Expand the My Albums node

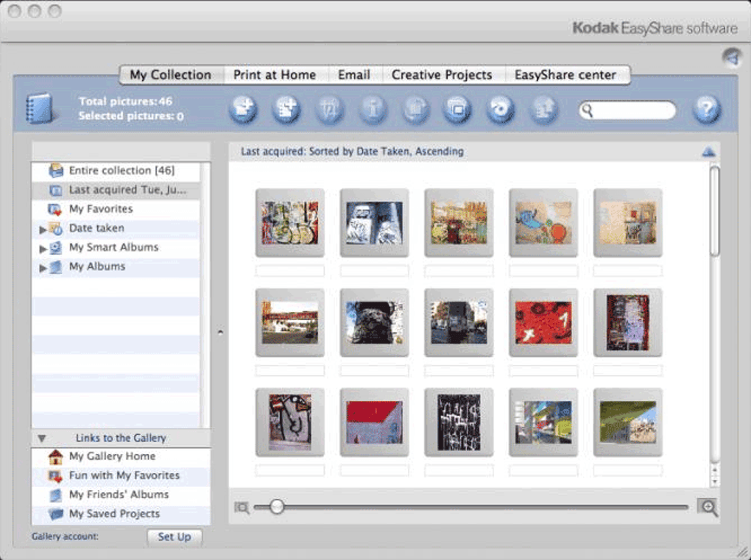pos(43,267)
